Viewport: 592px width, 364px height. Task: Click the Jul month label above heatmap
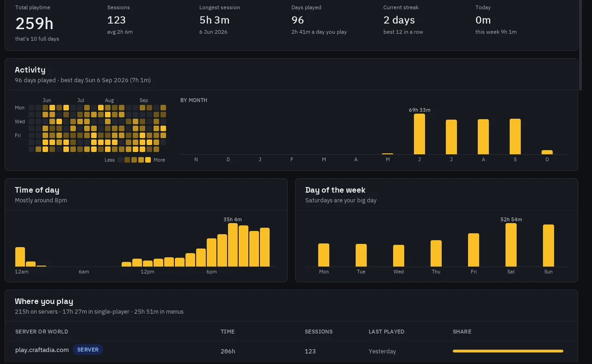81,100
